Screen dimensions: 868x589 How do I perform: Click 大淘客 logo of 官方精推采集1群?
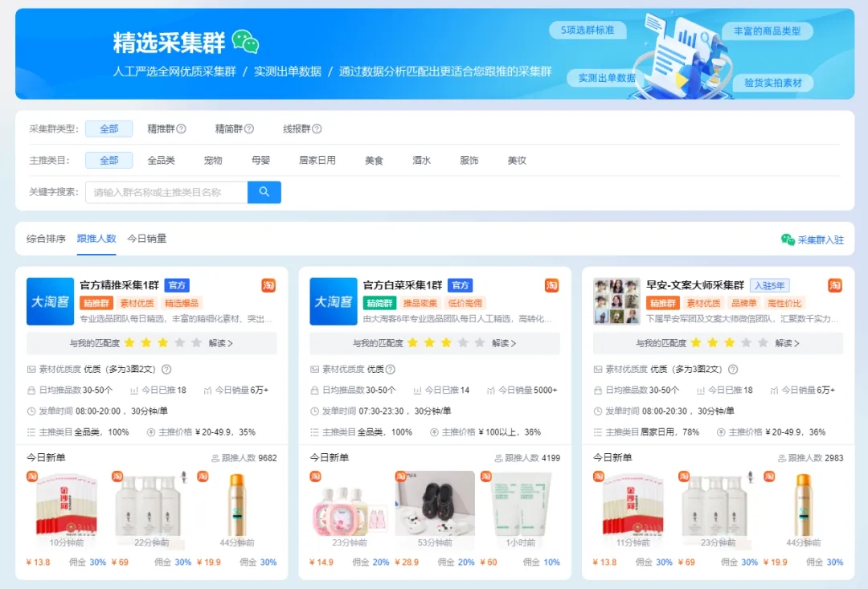click(x=50, y=301)
